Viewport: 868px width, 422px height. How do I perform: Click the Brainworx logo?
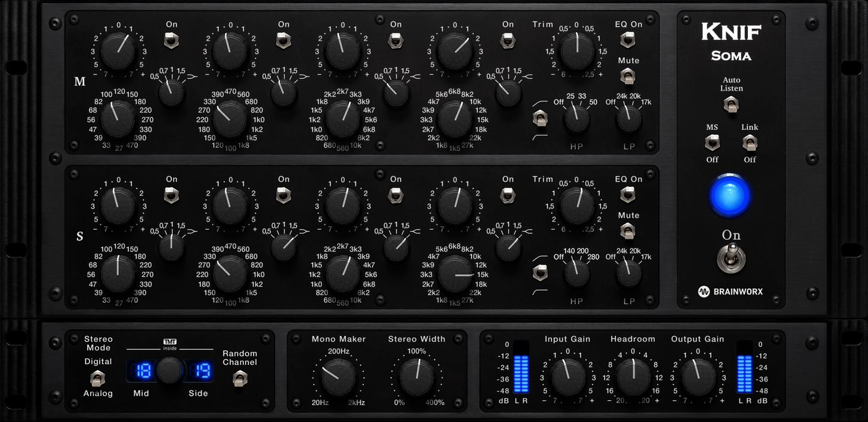pyautogui.click(x=730, y=292)
